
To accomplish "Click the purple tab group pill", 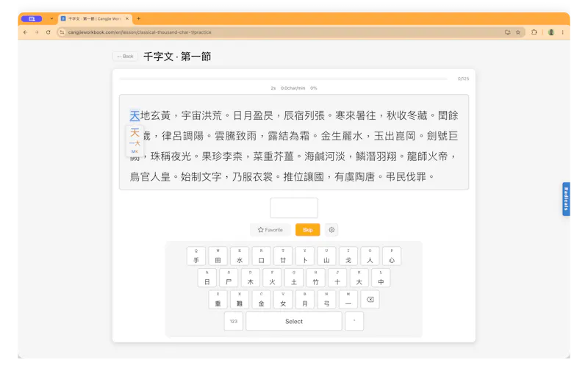I will point(32,18).
